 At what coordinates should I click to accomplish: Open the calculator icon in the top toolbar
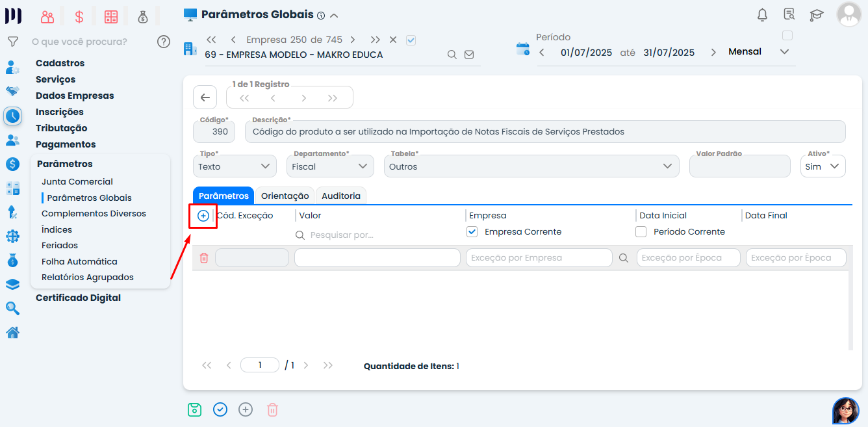[110, 16]
